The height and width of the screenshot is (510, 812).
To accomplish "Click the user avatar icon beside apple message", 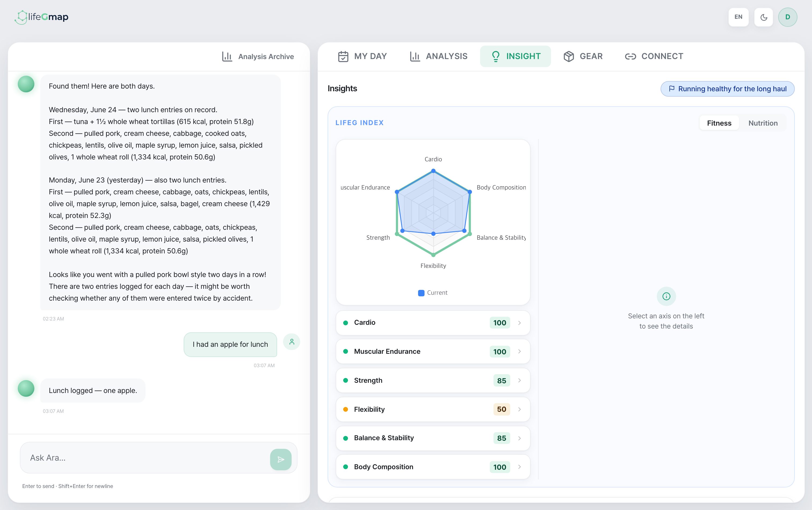I will coord(291,342).
